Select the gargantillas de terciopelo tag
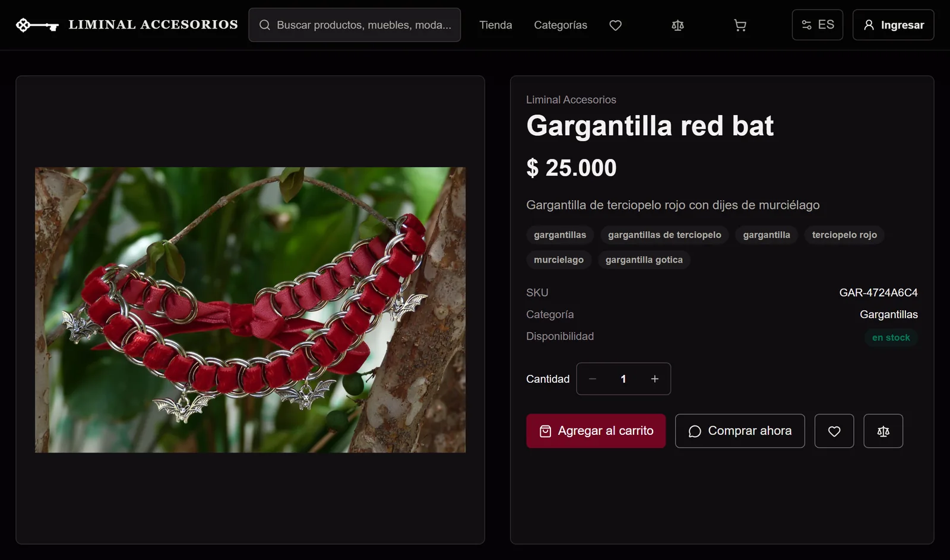 (x=664, y=235)
